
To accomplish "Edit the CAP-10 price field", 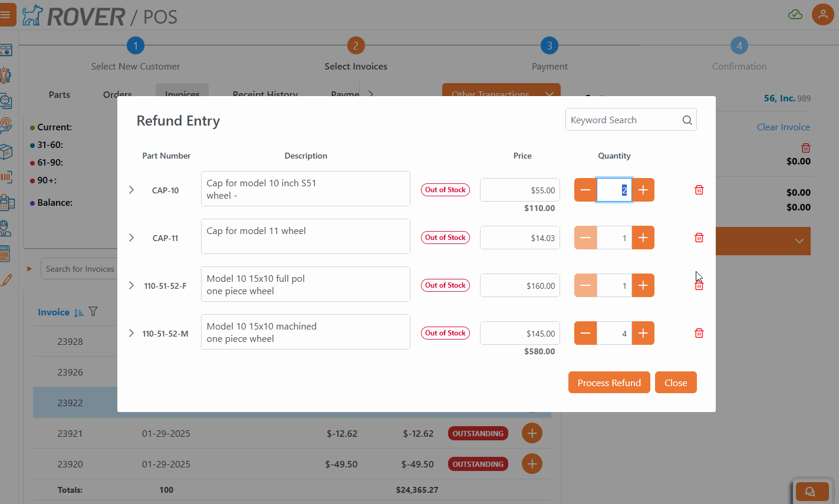I will point(519,190).
